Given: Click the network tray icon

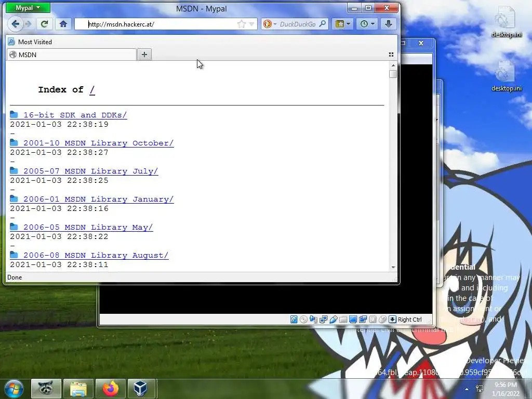Looking at the screenshot, I should pos(480,389).
